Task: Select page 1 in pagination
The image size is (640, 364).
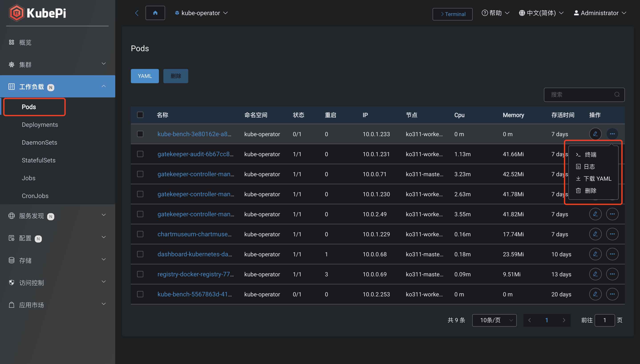Action: (x=547, y=320)
